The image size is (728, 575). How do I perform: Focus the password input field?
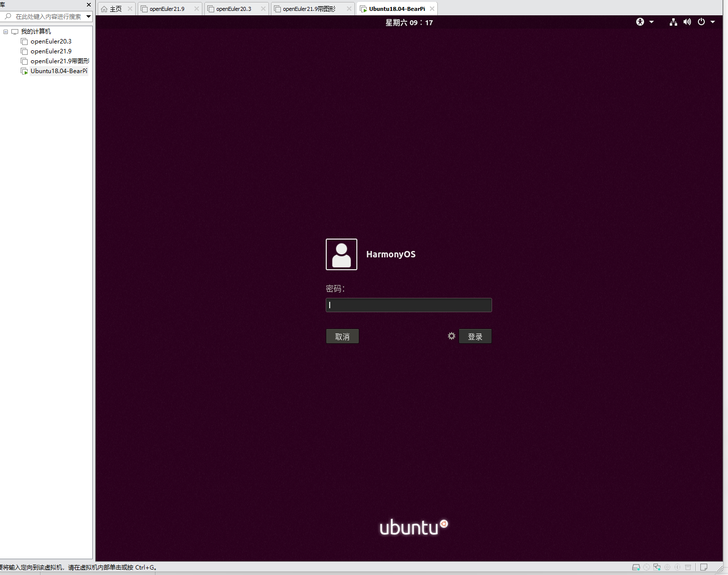[x=409, y=305]
